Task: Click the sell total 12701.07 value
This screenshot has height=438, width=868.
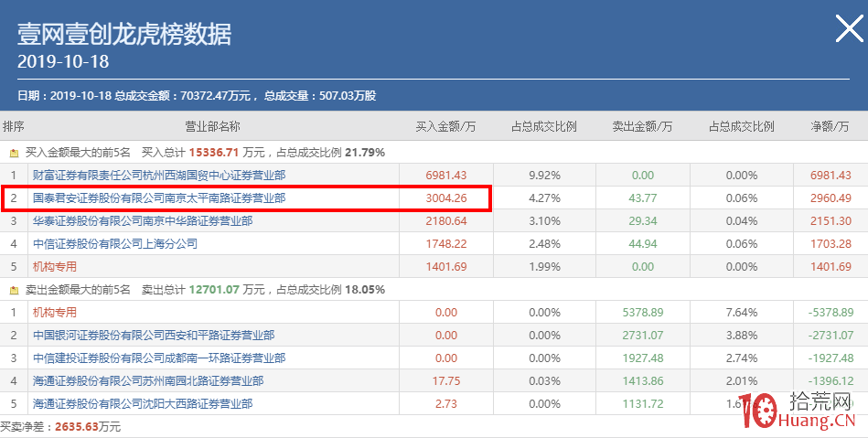Action: click(214, 290)
